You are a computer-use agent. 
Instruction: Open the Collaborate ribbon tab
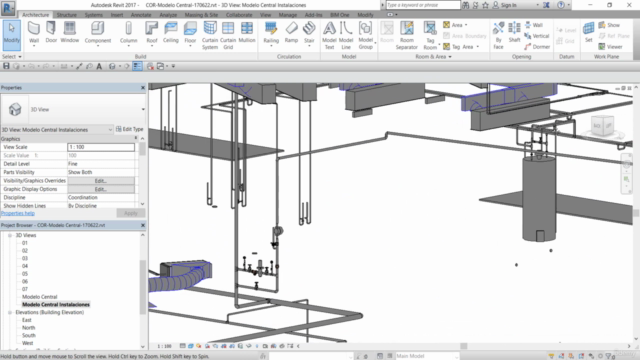(239, 15)
